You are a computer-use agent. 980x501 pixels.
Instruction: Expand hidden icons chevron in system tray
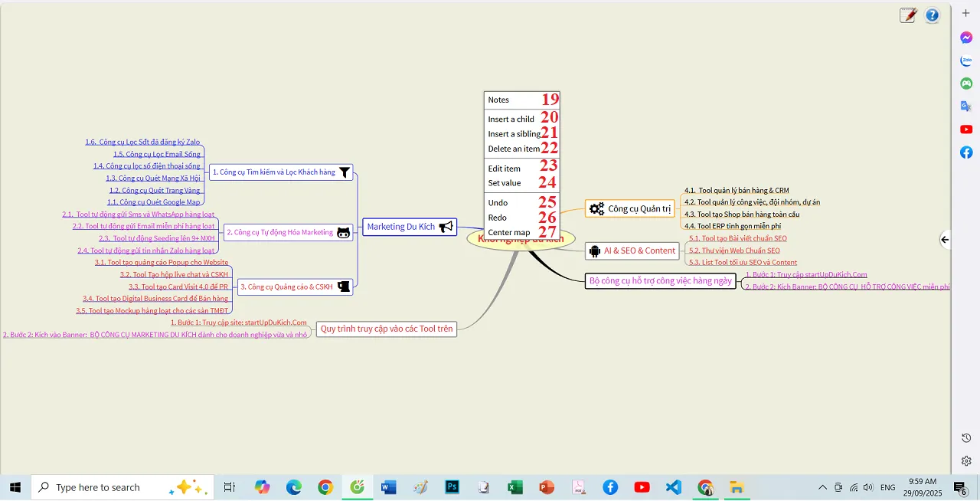click(822, 487)
